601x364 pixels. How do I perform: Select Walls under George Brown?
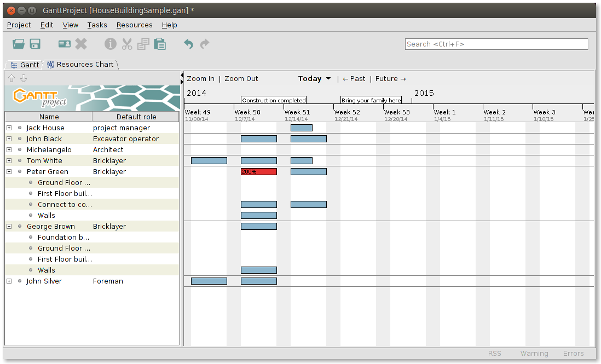tap(47, 270)
